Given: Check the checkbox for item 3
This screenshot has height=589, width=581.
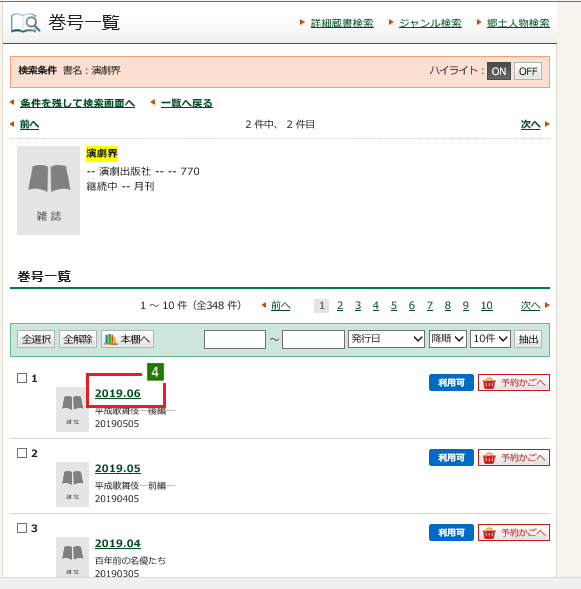Looking at the screenshot, I should click(x=22, y=528).
